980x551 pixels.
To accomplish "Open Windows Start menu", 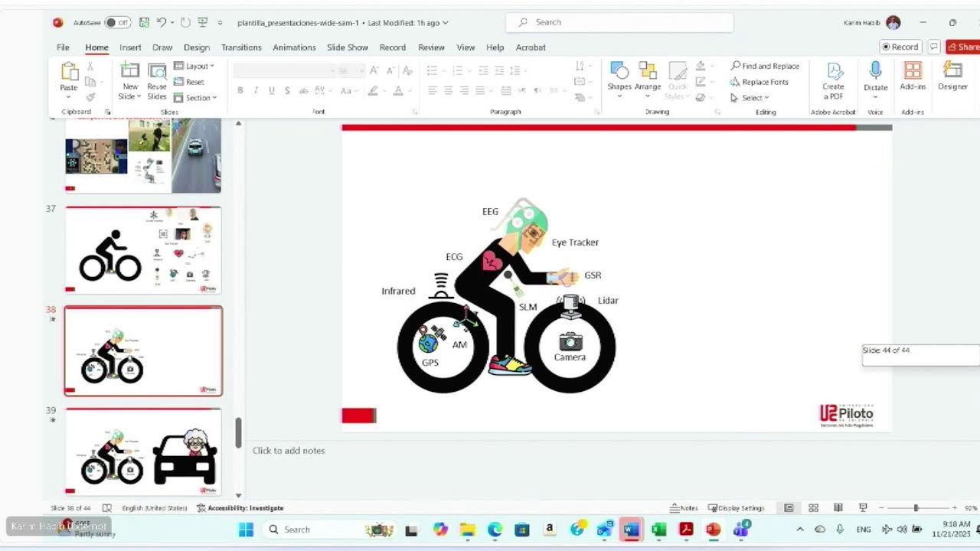I will (x=246, y=530).
